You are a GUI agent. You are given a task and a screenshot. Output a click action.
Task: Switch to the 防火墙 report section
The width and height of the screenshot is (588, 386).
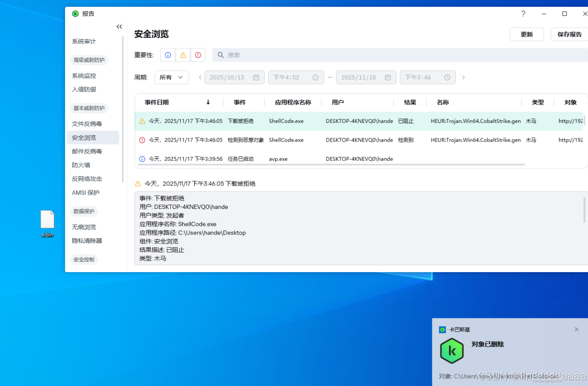coord(81,165)
